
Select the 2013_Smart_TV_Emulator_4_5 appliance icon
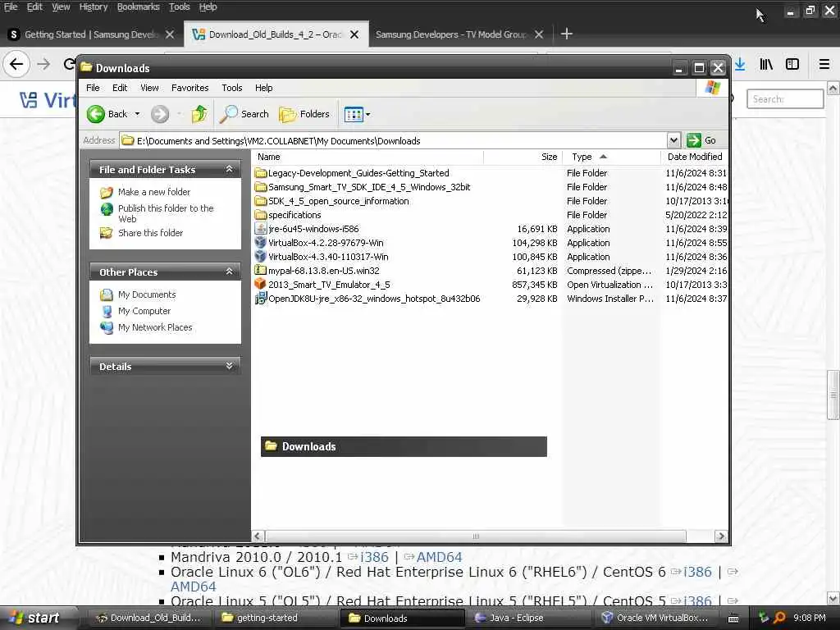(x=260, y=284)
